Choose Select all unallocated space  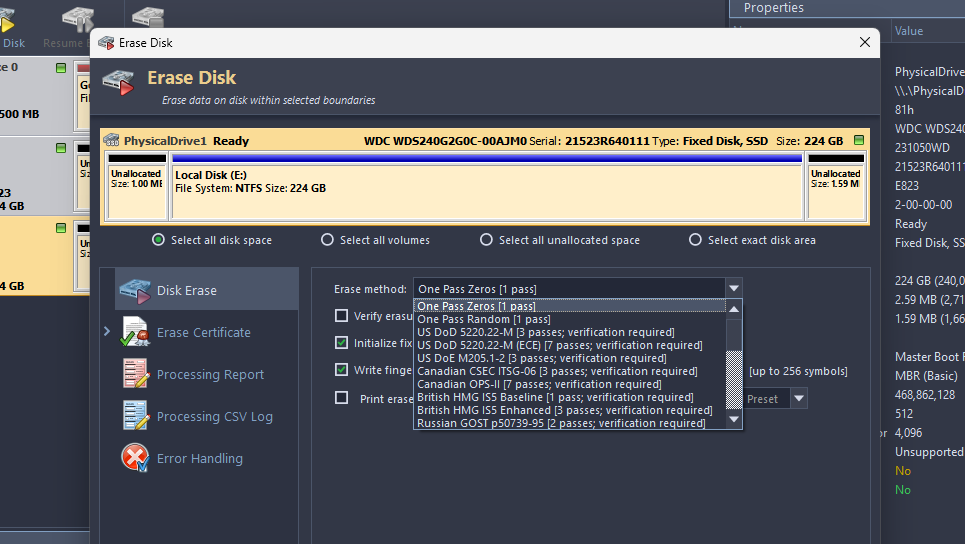(486, 240)
